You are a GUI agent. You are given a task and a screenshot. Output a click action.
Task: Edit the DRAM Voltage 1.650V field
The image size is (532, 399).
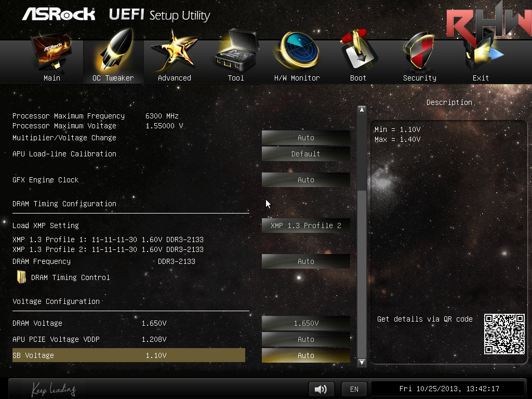pyautogui.click(x=305, y=323)
